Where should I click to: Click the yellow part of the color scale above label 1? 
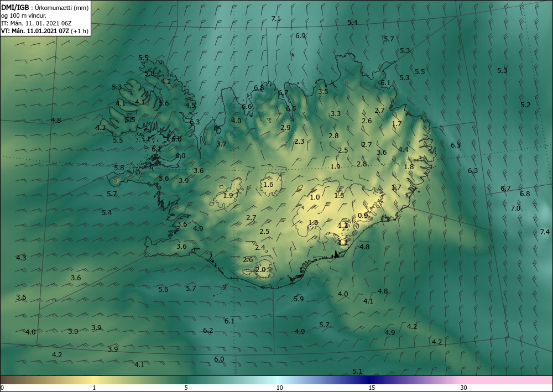click(94, 380)
